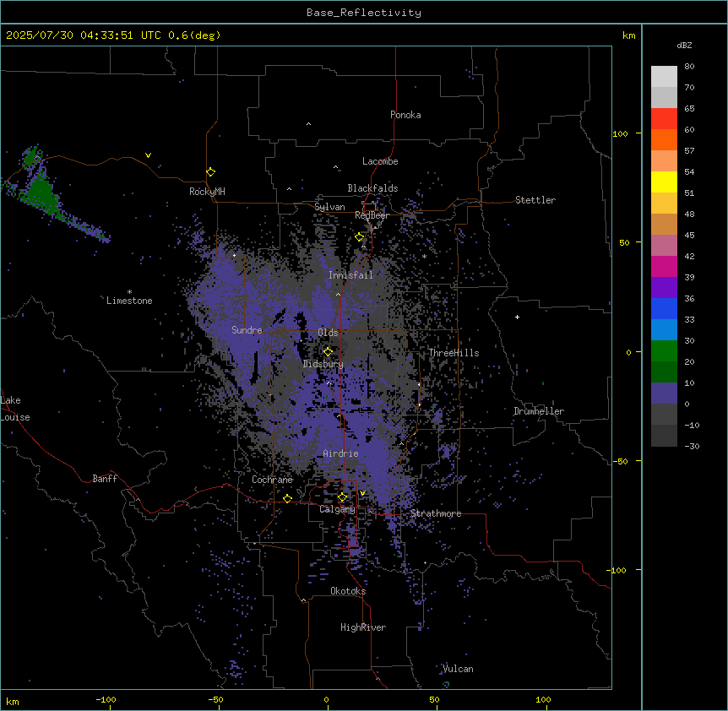Select the yellow diamond marker above Calgary label
This screenshot has height=711, width=728.
point(342,497)
